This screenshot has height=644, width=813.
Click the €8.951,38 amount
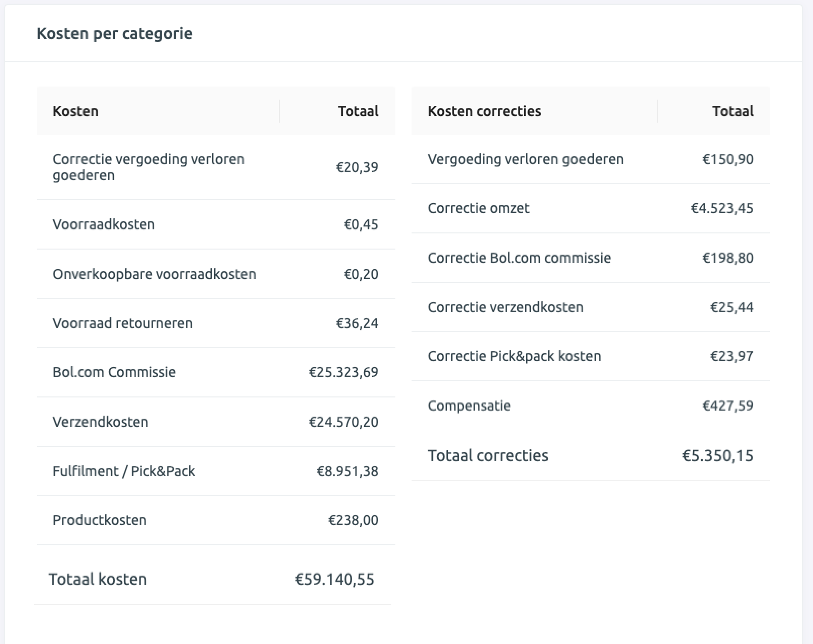point(347,471)
